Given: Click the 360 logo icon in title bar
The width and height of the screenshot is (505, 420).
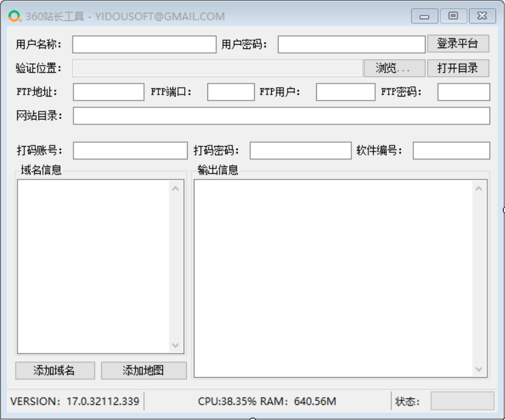Looking at the screenshot, I should 14,16.
